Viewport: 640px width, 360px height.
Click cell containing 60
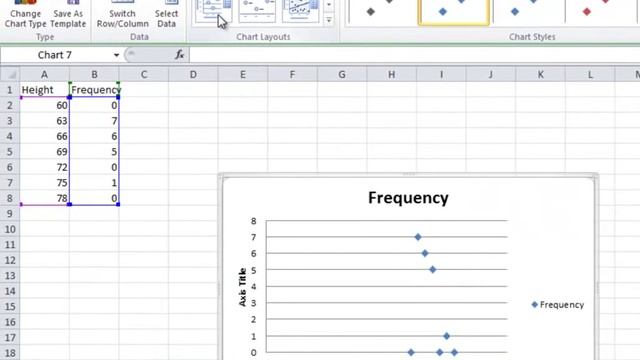(44, 105)
